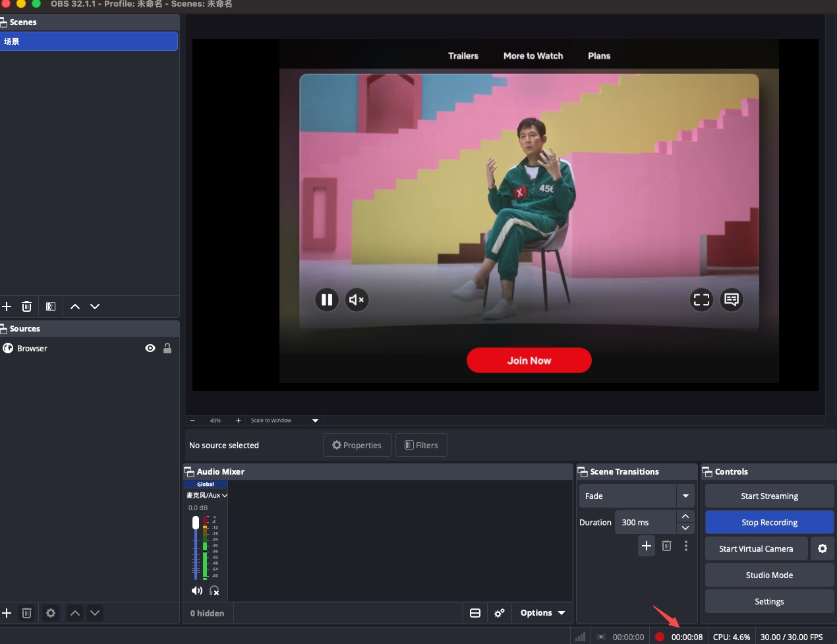The height and width of the screenshot is (644, 837).
Task: Click Start Streaming
Action: pyautogui.click(x=769, y=496)
